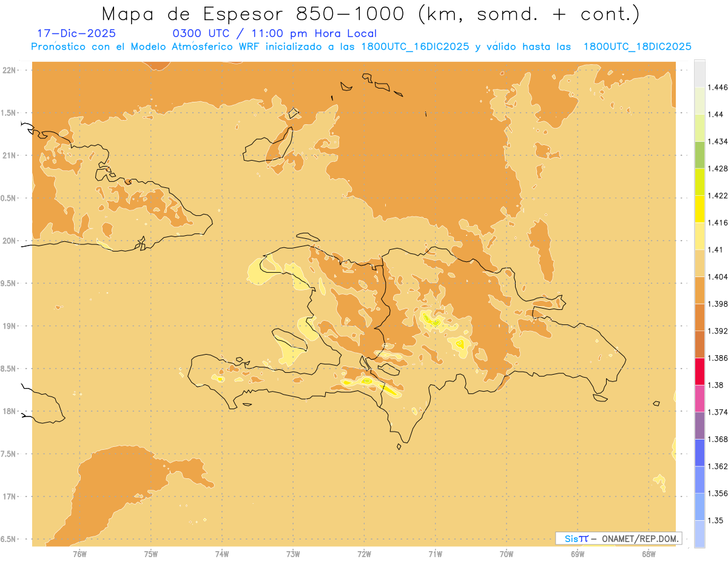Click the legend value 1.362
Screen dimensions: 728x562
pos(718,466)
